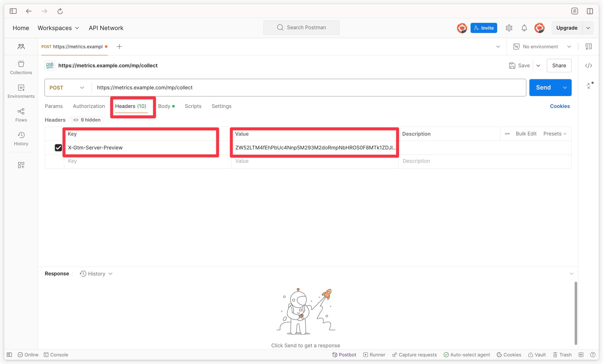Open the settings gear icon
This screenshot has height=364, width=603.
(509, 28)
